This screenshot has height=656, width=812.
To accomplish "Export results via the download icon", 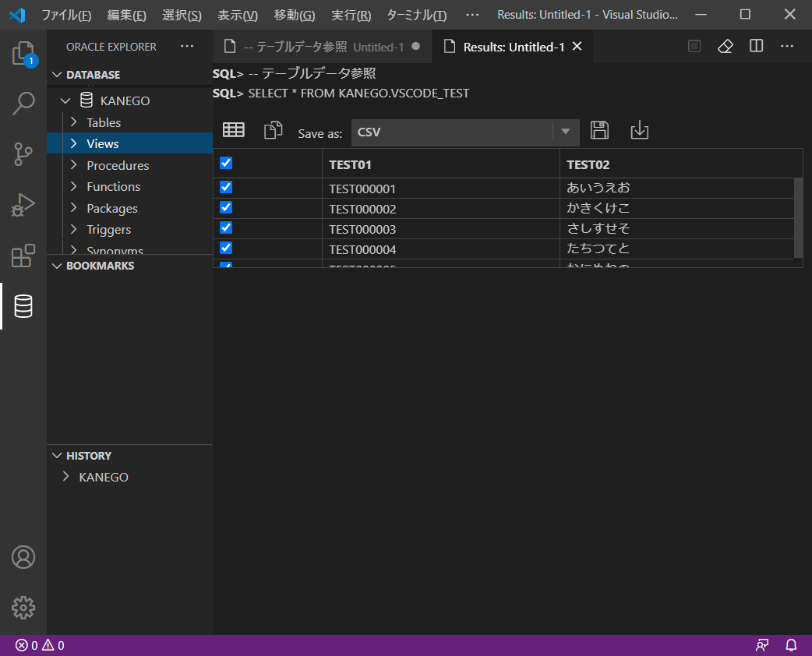I will pos(639,130).
